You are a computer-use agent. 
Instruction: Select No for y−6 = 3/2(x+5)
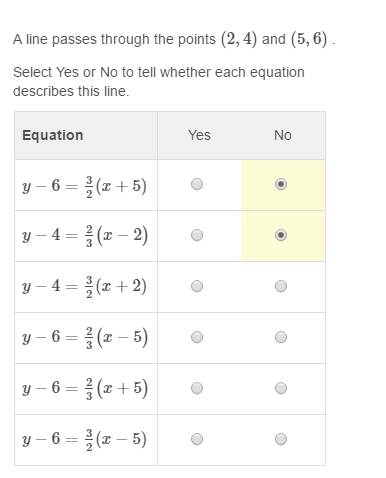(x=281, y=184)
